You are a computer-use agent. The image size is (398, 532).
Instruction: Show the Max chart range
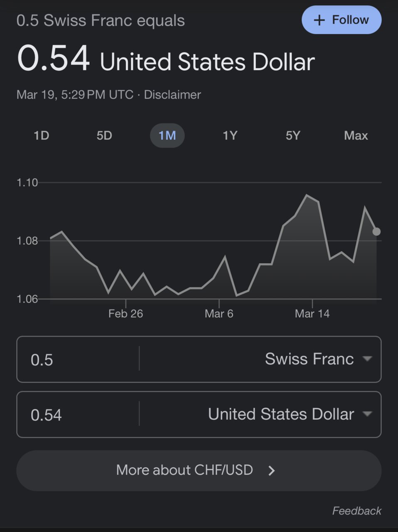(x=356, y=136)
